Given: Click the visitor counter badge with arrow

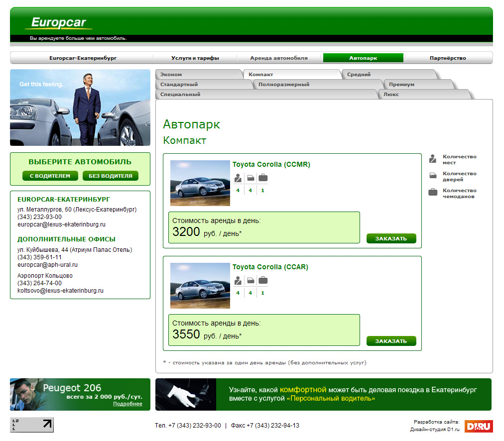Looking at the screenshot, I should [32, 425].
